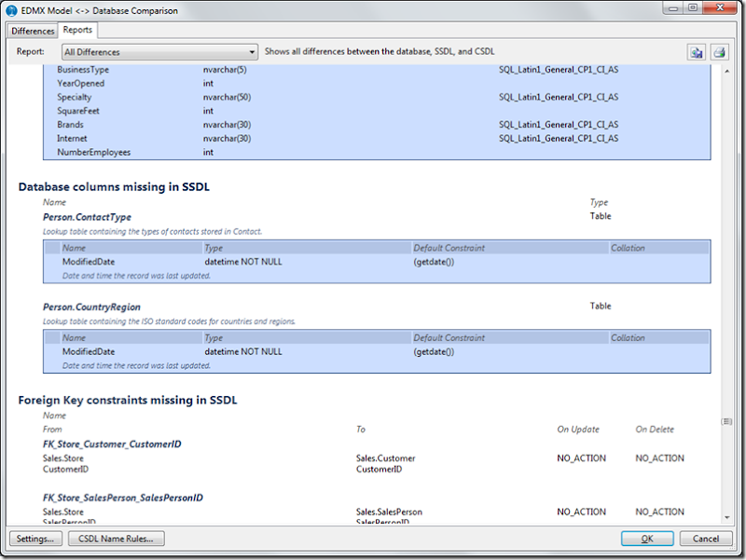Click ContactType lookup table description text
Screen dimensions: 746x560
(152, 231)
